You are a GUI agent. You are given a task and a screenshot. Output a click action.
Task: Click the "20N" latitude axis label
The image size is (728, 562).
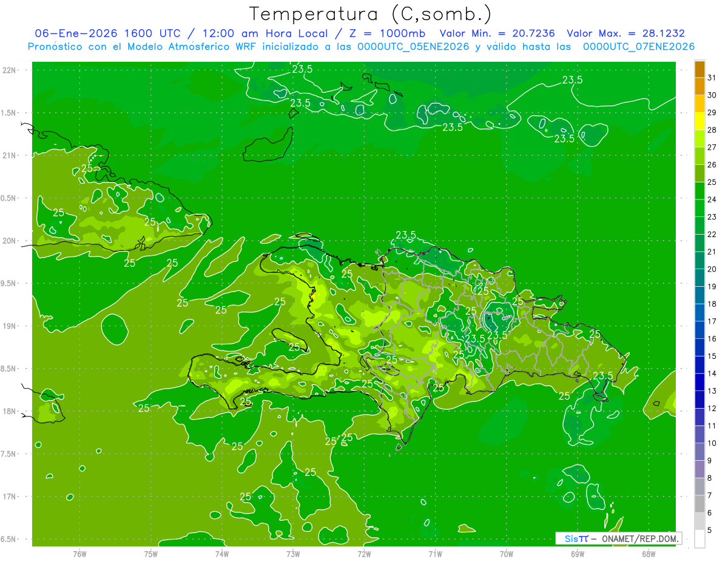[10, 241]
